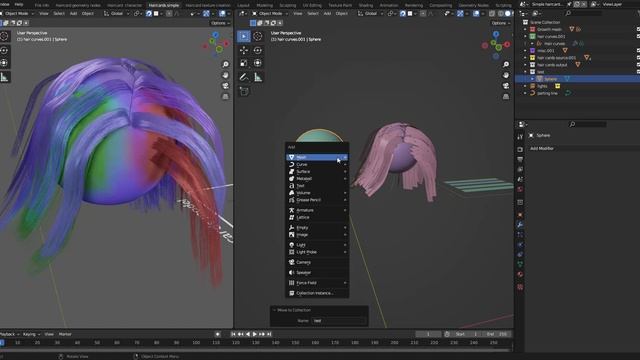
Task: Toggle misc.001 collection checkbox
Action: coord(638,51)
